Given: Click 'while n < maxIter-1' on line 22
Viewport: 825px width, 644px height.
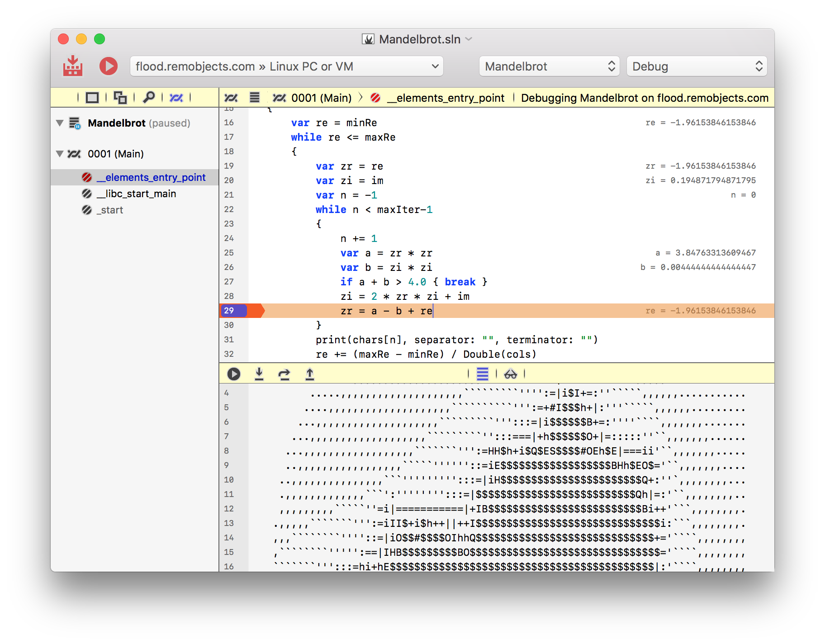Looking at the screenshot, I should pyautogui.click(x=374, y=209).
